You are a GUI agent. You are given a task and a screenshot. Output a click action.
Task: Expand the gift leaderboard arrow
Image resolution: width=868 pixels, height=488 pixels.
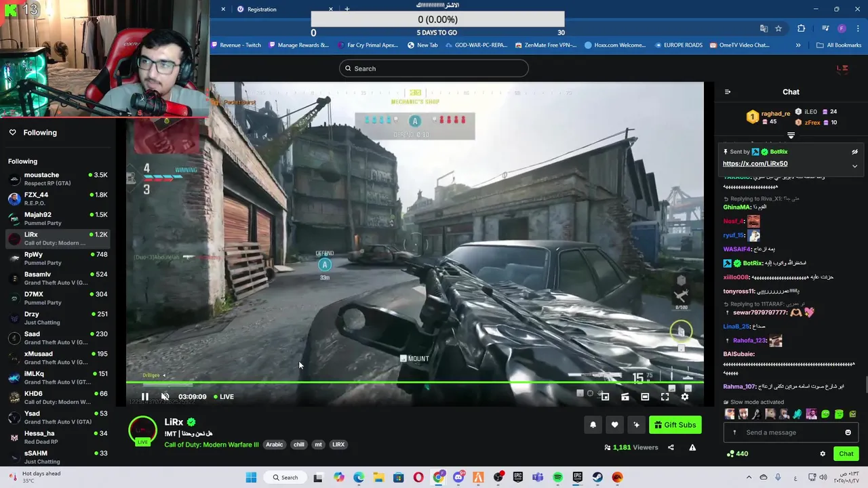pyautogui.click(x=791, y=135)
